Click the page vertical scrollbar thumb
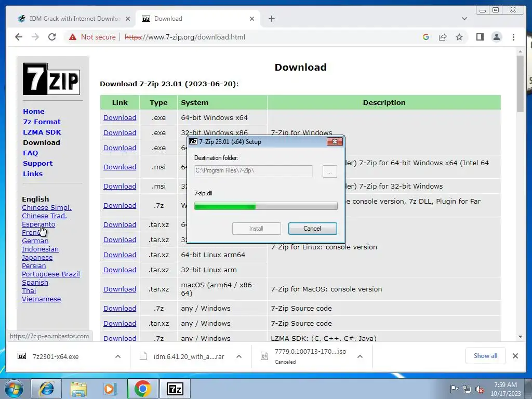The image size is (532, 399). 520,84
